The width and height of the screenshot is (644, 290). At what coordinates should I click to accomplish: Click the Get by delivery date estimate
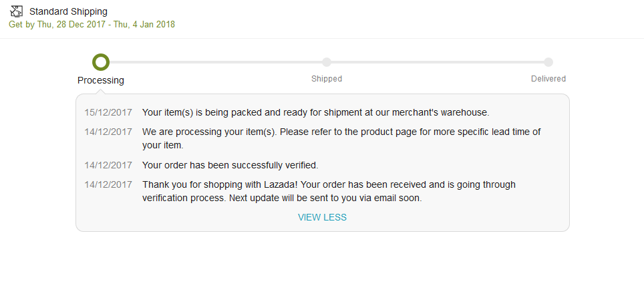tap(92, 24)
